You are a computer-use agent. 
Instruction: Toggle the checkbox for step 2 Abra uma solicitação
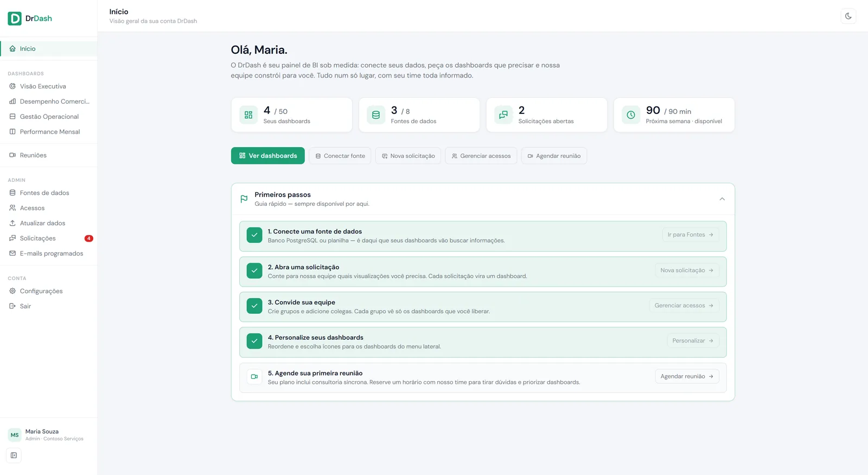[254, 271]
